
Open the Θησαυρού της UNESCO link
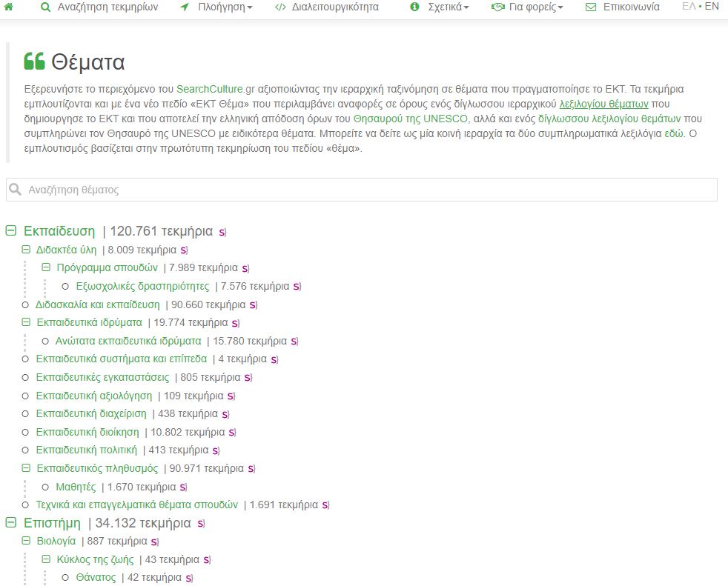point(411,119)
